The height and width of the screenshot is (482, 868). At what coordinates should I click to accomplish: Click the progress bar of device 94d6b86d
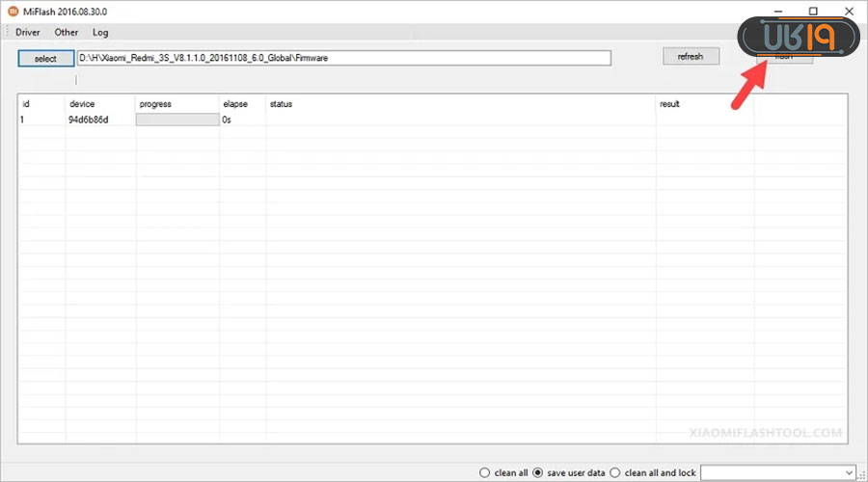pyautogui.click(x=177, y=120)
